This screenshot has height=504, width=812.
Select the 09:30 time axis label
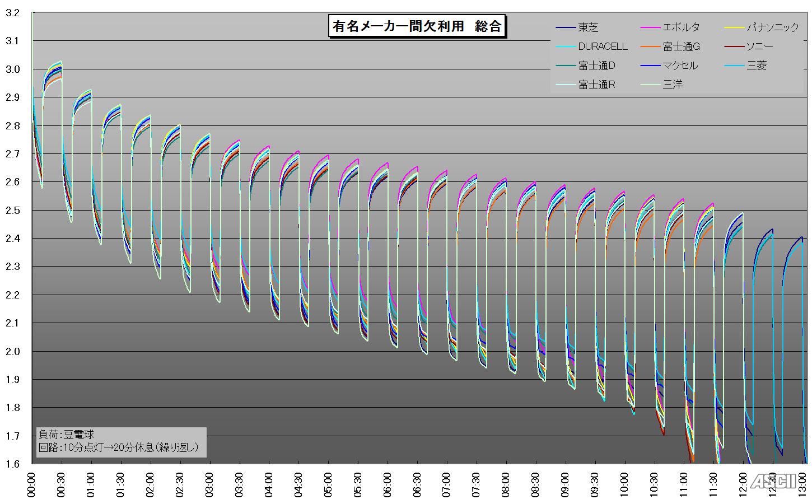click(x=596, y=484)
